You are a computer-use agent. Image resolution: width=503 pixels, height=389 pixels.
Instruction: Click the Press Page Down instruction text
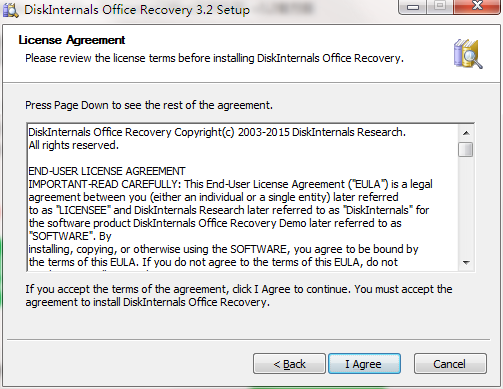click(x=149, y=105)
